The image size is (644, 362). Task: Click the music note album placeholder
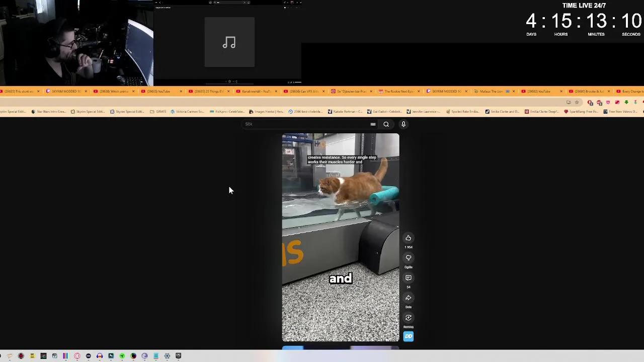(229, 42)
